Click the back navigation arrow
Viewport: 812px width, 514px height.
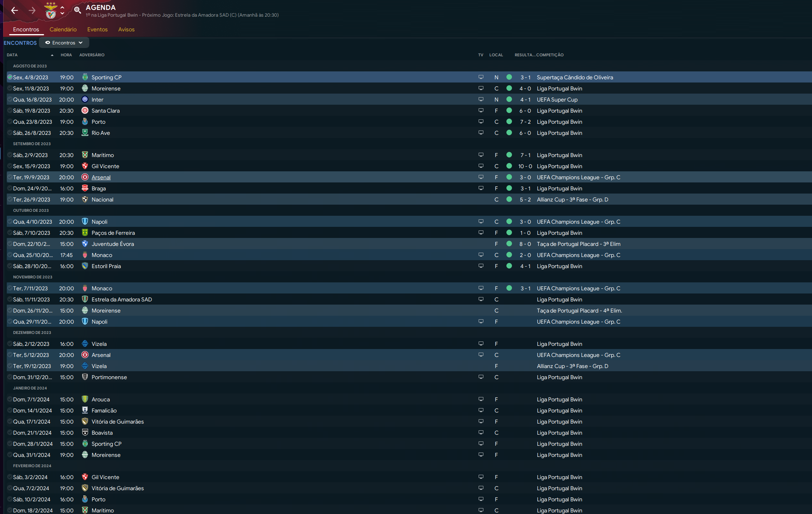click(x=15, y=10)
